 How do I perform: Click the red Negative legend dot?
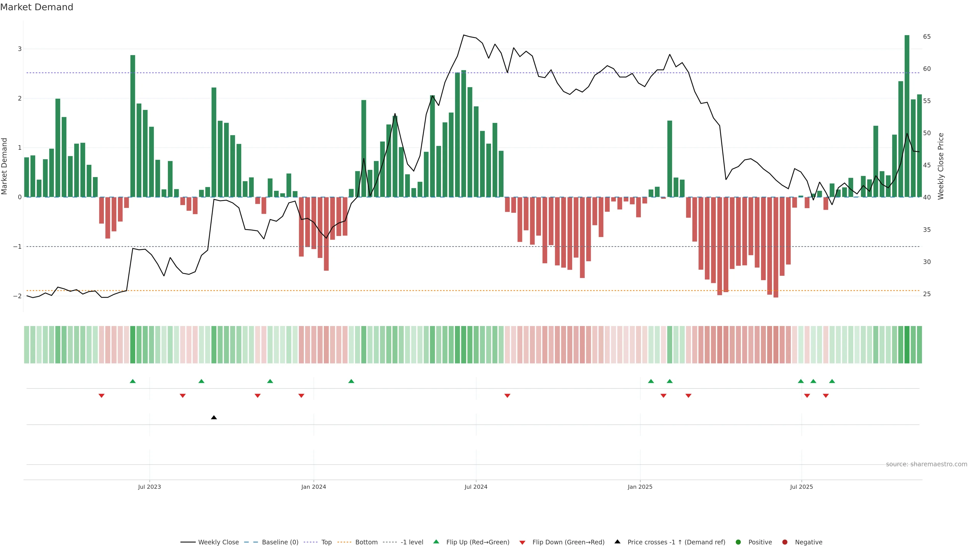785,542
